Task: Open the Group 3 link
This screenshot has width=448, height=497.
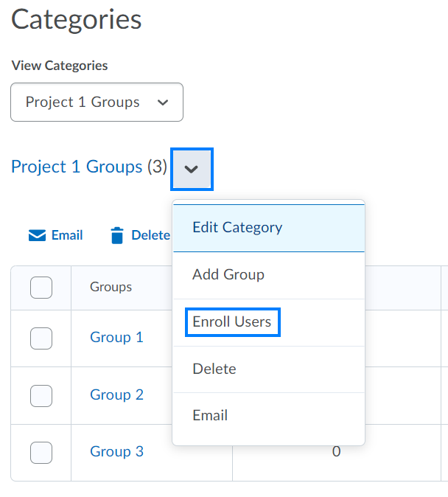Action: pos(116,452)
